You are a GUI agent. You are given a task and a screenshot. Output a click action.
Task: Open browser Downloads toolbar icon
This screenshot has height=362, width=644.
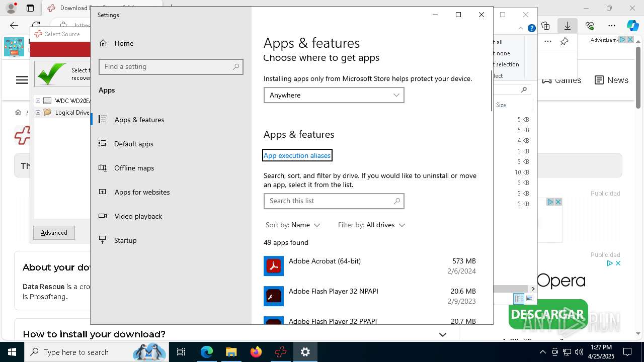pos(568,25)
